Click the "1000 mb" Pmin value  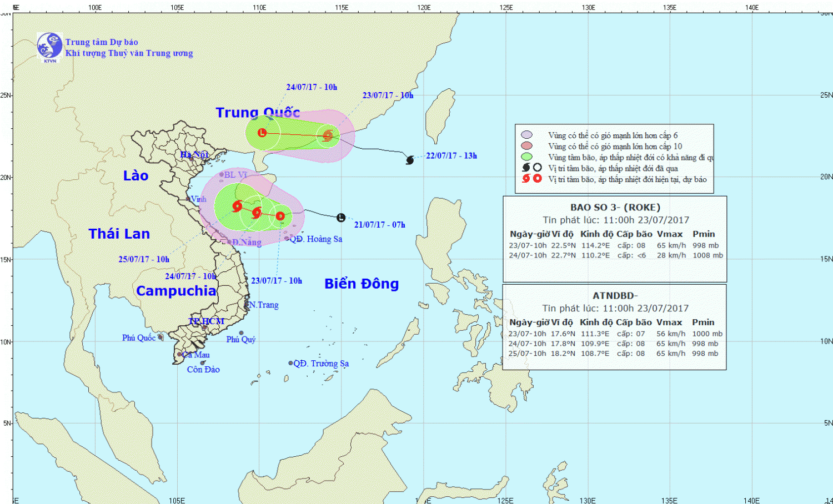707,334
